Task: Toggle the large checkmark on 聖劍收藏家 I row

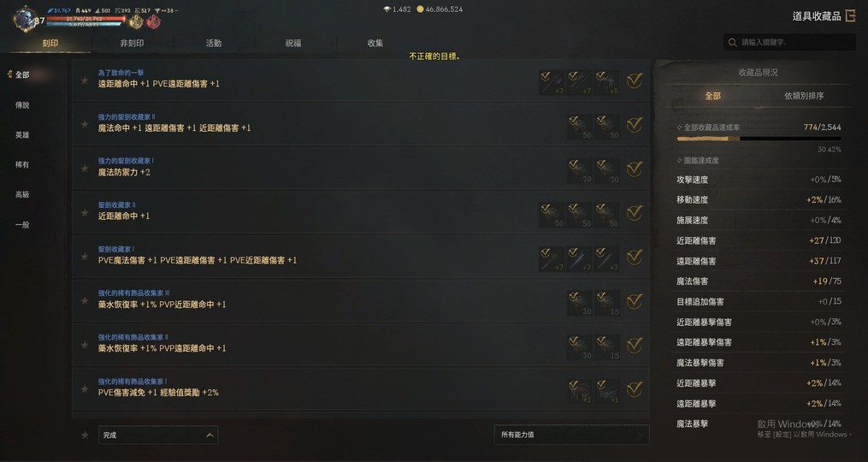Action: (x=635, y=257)
